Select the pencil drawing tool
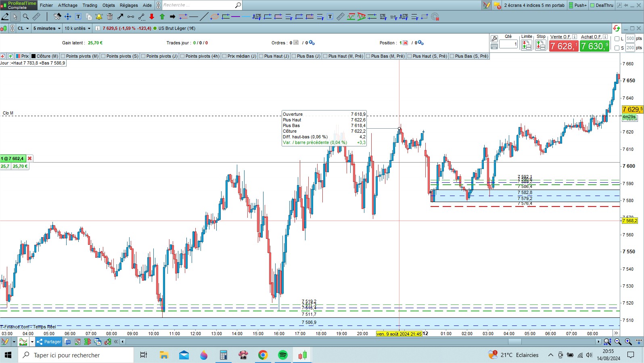The width and height of the screenshot is (644, 363). 5,17
